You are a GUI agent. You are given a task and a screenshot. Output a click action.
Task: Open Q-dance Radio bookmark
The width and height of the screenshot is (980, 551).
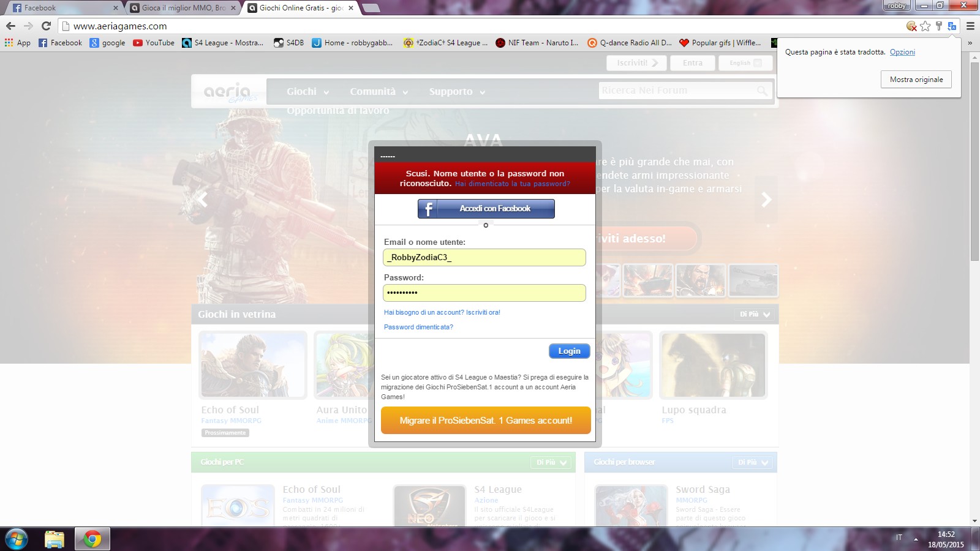[x=630, y=43]
